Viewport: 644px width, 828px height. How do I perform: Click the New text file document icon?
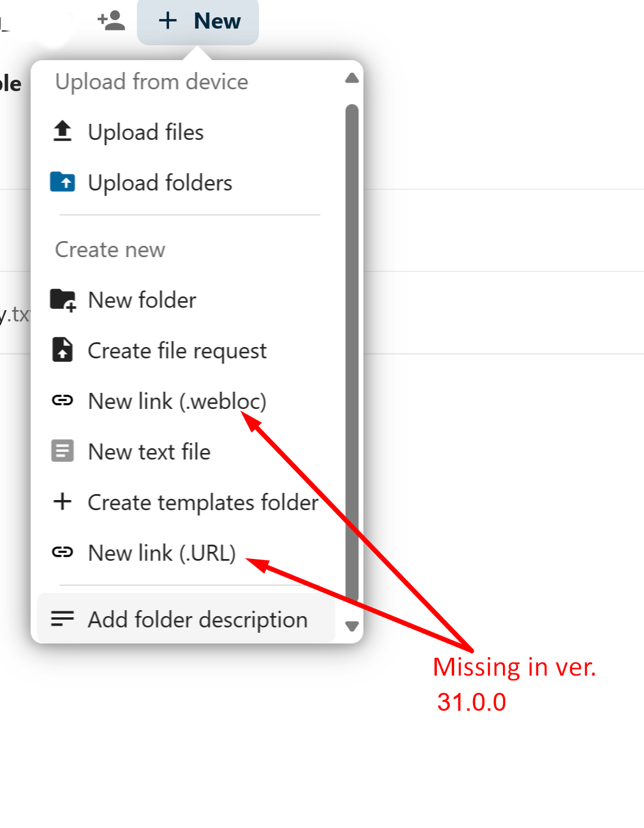(x=62, y=451)
